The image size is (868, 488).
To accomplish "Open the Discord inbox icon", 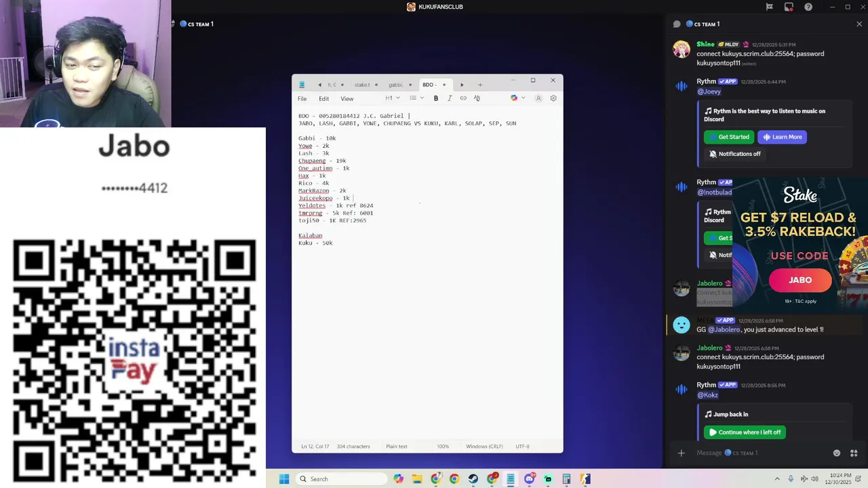I will 789,7.
